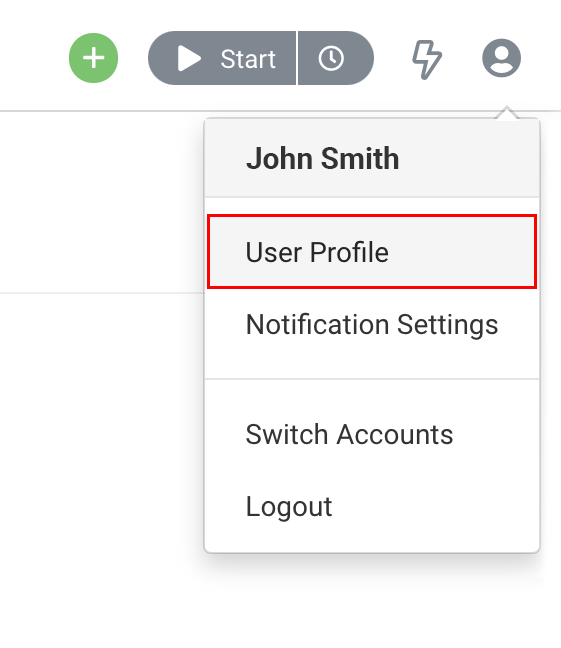Image resolution: width=561 pixels, height=648 pixels.
Task: Go to Notification Settings entry
Action: (372, 324)
